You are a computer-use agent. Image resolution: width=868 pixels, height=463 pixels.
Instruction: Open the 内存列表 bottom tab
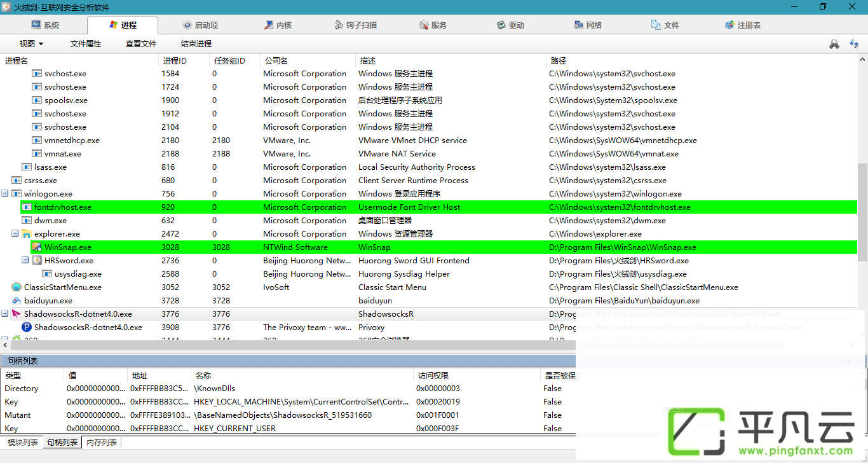click(x=102, y=442)
